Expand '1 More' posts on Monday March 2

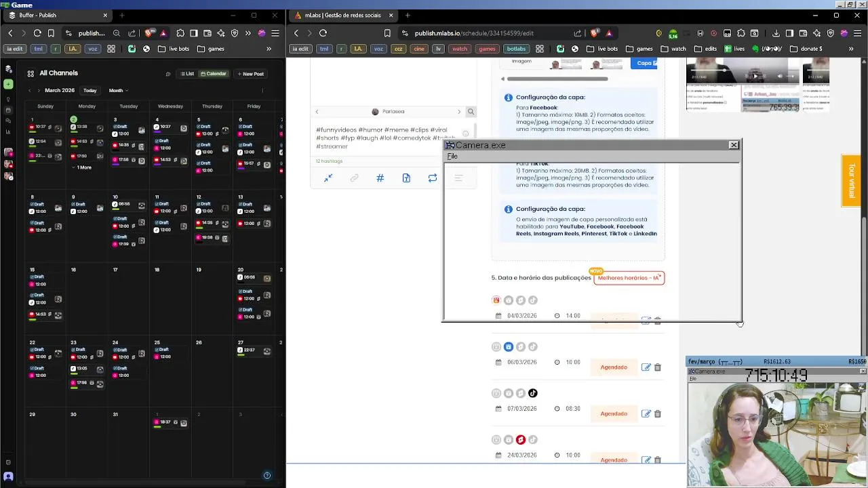tap(82, 167)
